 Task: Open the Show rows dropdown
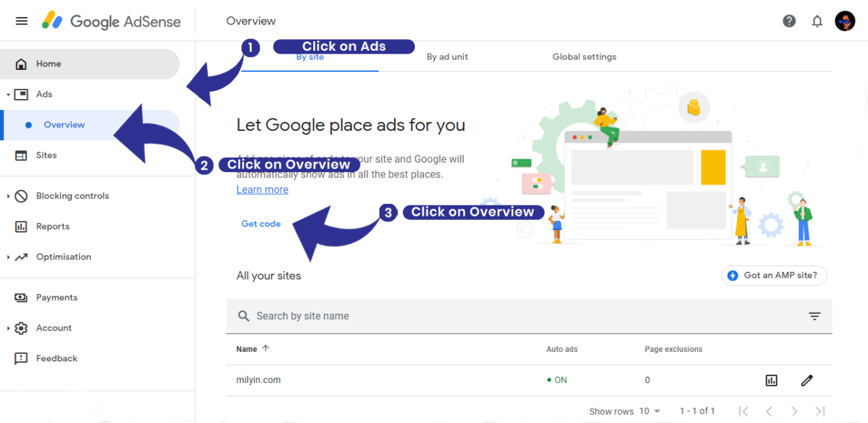point(650,411)
